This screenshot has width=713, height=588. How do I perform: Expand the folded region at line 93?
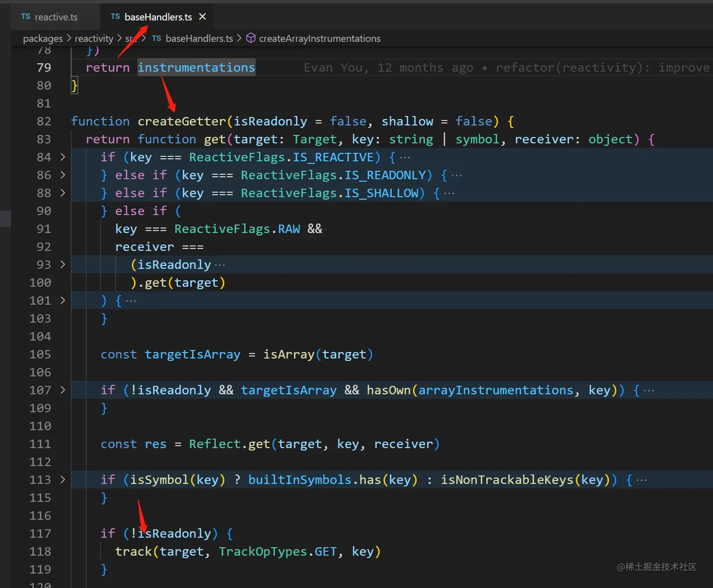(x=63, y=264)
